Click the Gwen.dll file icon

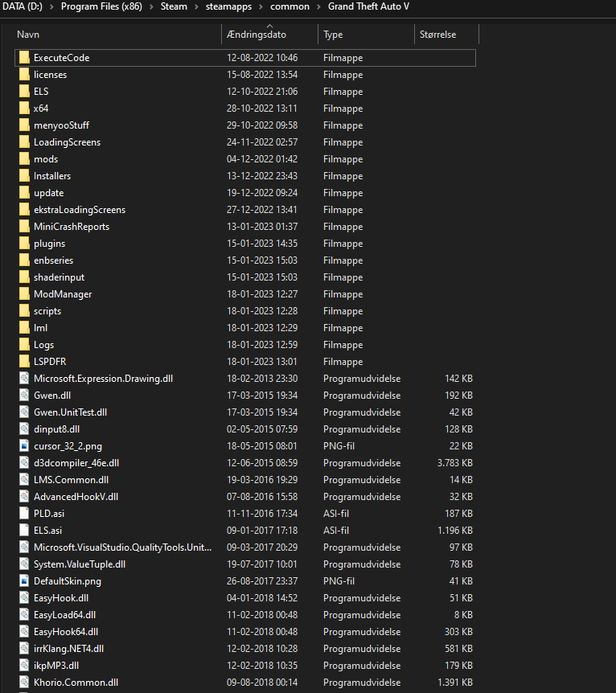tap(24, 396)
